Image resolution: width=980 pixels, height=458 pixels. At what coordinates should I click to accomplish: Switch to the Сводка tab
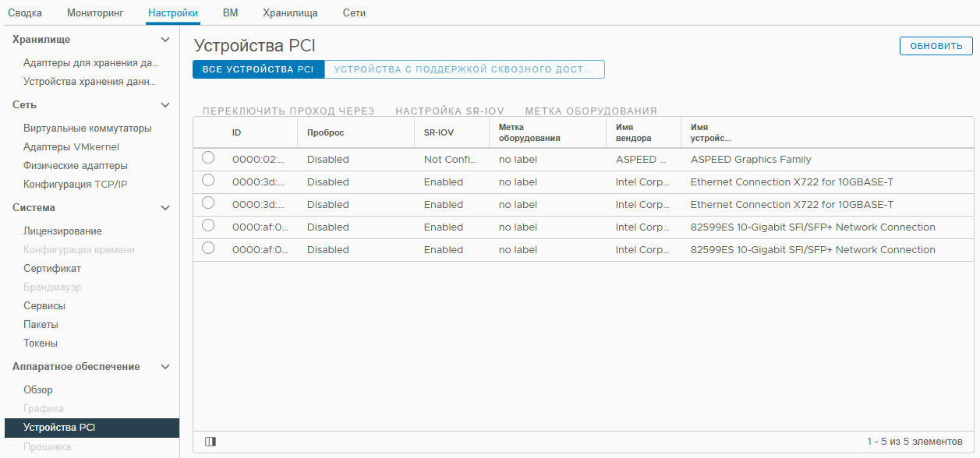click(25, 13)
